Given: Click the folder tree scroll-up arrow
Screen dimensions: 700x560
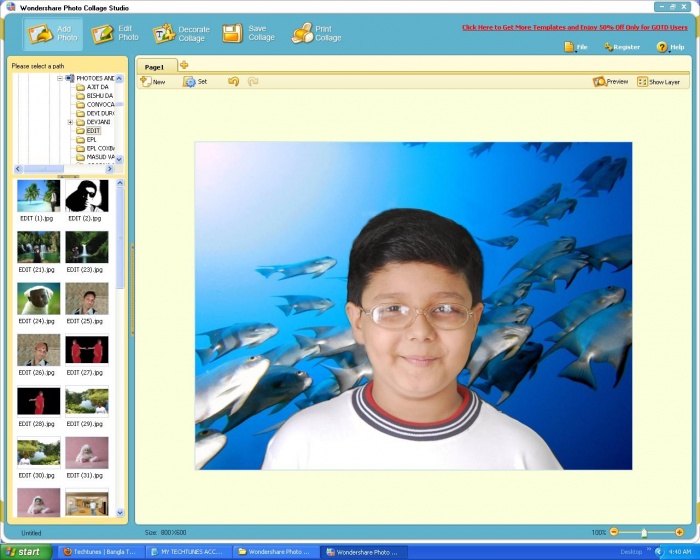Looking at the screenshot, I should (x=119, y=79).
